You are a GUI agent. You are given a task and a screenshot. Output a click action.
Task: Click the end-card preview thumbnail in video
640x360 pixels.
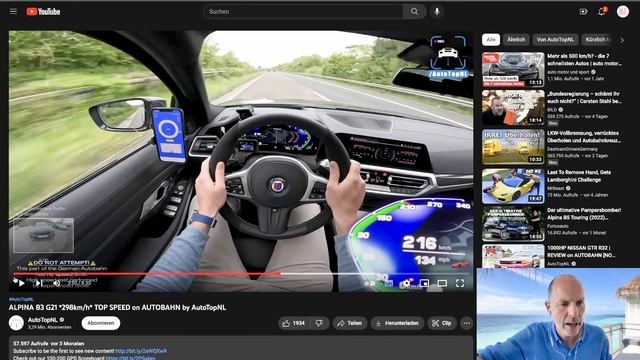tap(44, 235)
